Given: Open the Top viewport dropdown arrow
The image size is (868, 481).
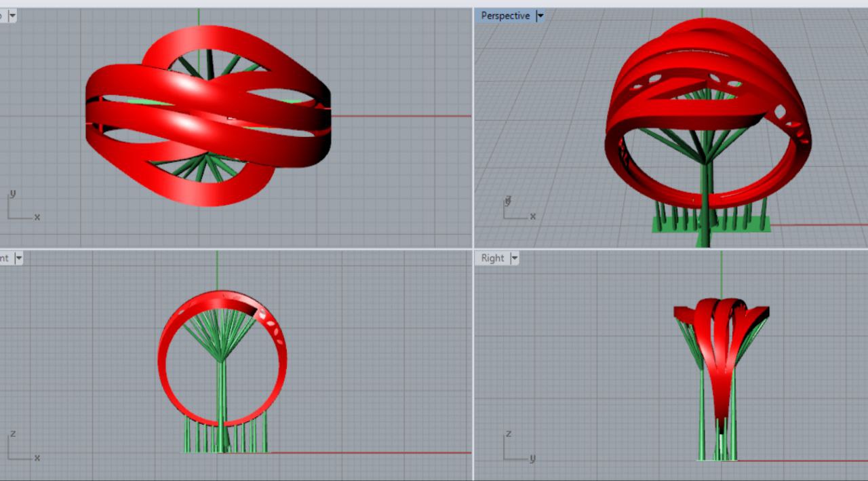Looking at the screenshot, I should [12, 16].
